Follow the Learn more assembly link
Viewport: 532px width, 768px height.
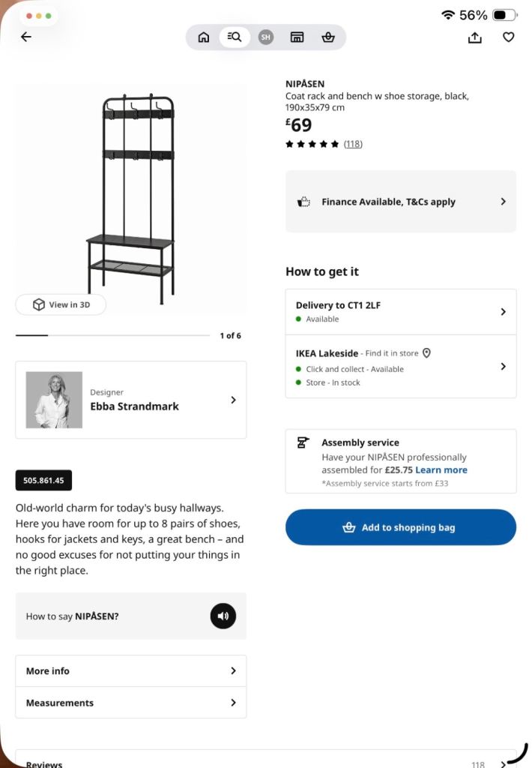click(441, 470)
